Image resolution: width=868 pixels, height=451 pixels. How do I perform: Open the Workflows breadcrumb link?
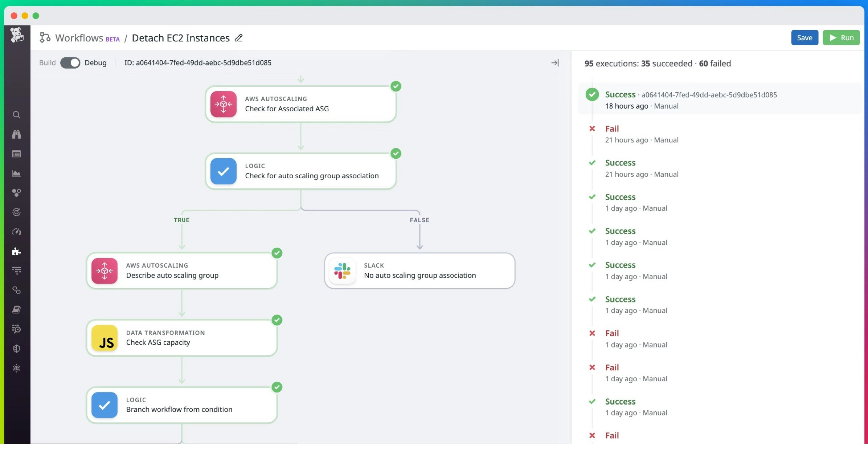(x=79, y=38)
